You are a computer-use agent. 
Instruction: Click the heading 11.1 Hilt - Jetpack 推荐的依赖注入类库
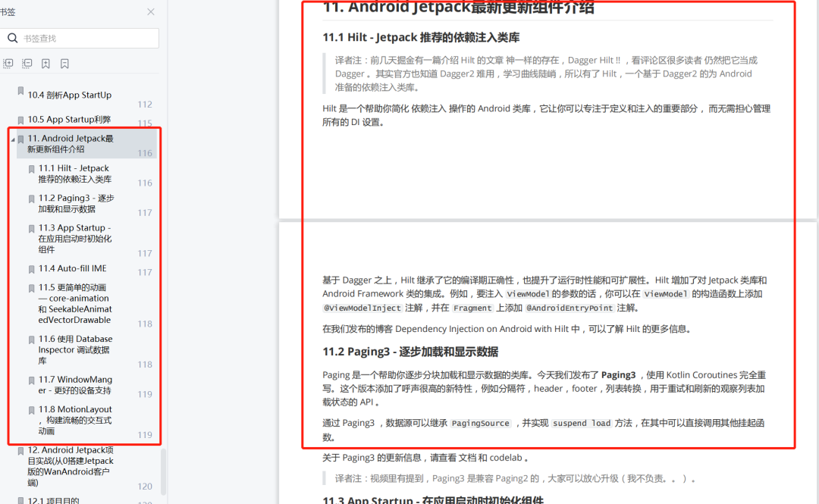[421, 38]
